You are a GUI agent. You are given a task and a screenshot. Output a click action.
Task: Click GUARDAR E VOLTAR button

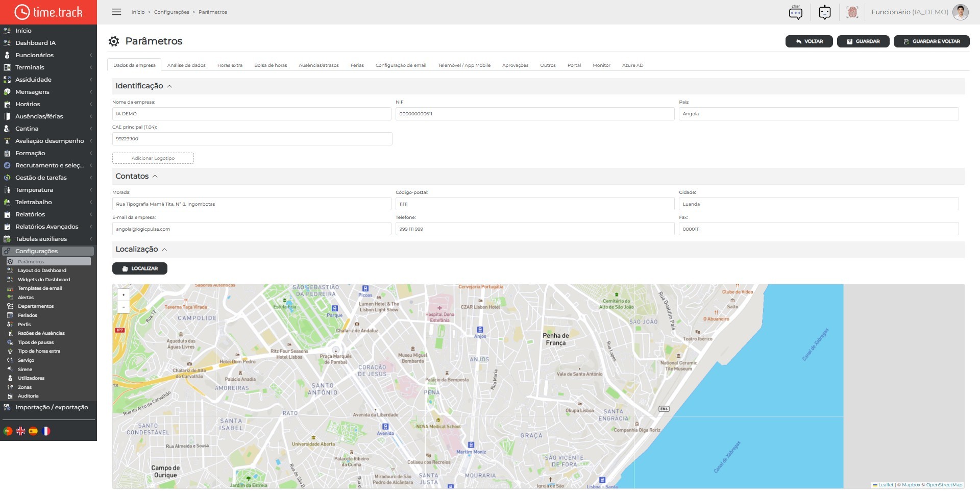932,41
